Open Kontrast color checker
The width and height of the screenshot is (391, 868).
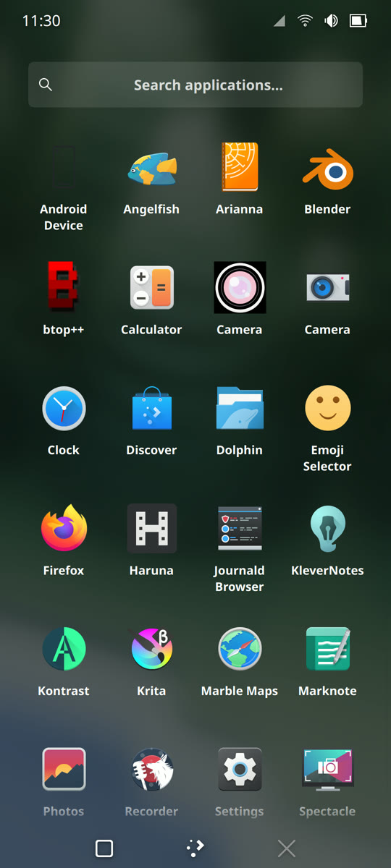tap(64, 661)
